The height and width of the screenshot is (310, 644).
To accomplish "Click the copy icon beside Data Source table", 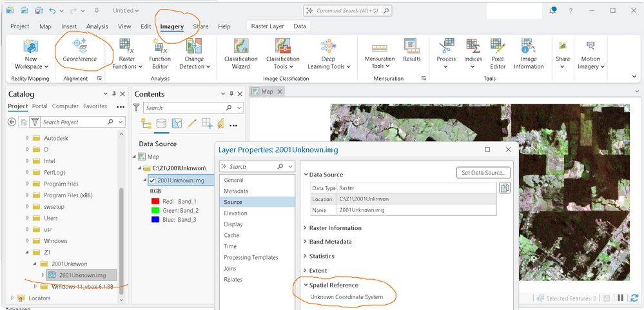I will tap(505, 188).
